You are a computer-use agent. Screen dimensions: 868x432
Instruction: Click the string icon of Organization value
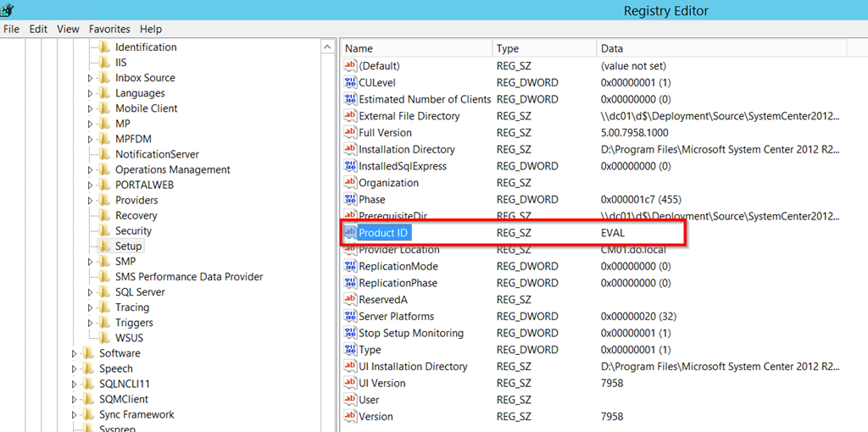point(350,182)
